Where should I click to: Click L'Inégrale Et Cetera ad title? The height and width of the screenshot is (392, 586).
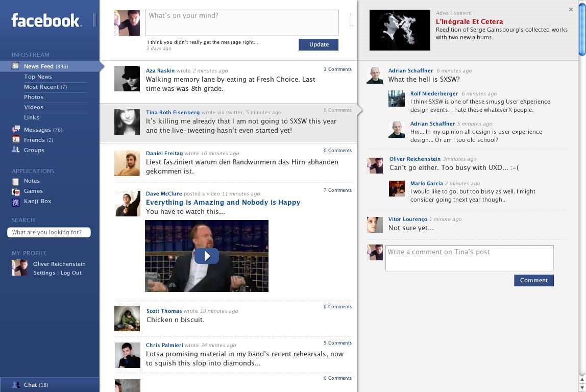[470, 21]
